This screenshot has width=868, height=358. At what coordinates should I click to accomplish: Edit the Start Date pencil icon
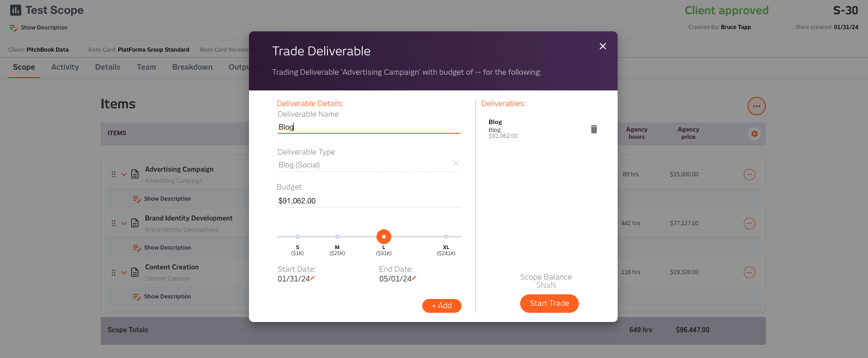pyautogui.click(x=313, y=278)
